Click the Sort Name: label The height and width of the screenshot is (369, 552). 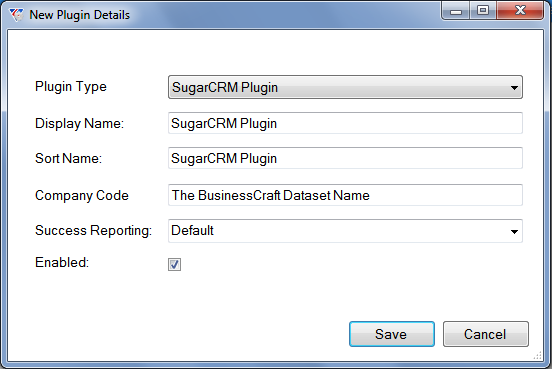click(69, 158)
